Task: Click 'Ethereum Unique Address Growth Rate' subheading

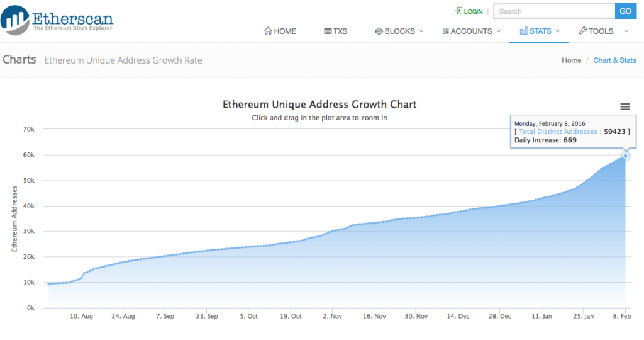Action: point(123,60)
